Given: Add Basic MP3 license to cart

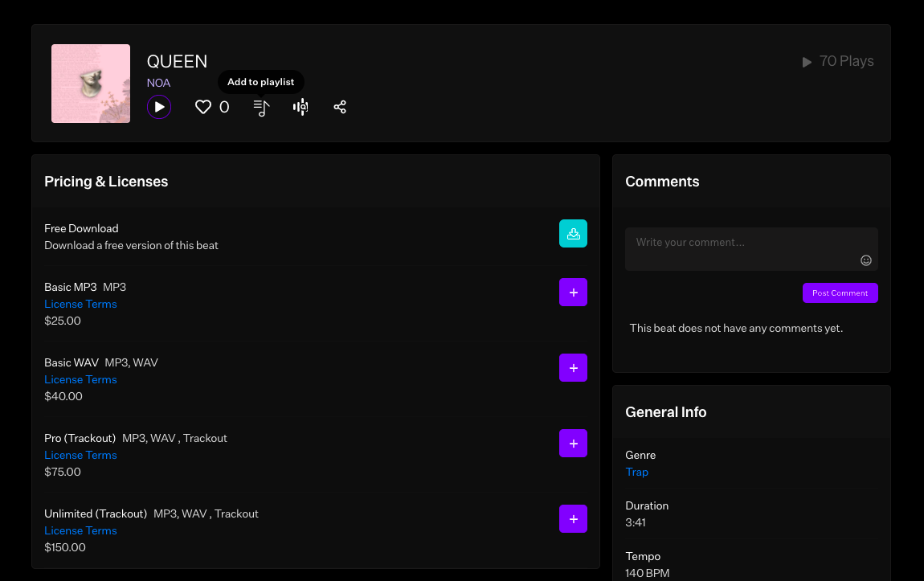Looking at the screenshot, I should pyautogui.click(x=574, y=293).
